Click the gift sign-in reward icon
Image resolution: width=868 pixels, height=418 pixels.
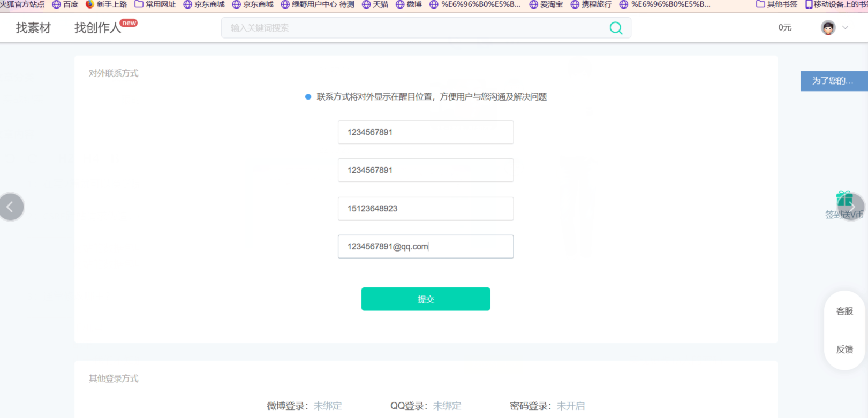[844, 199]
